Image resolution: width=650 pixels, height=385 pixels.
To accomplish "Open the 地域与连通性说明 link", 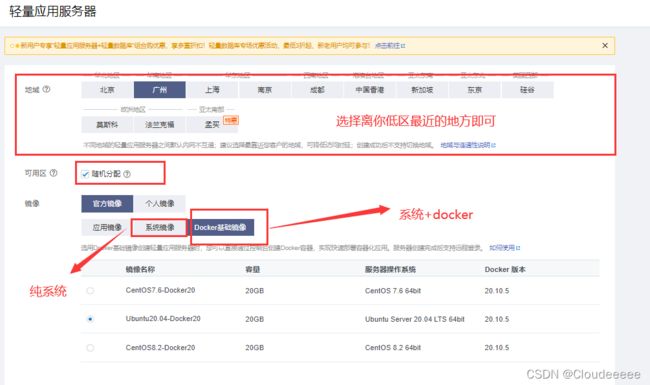I will 468,145.
